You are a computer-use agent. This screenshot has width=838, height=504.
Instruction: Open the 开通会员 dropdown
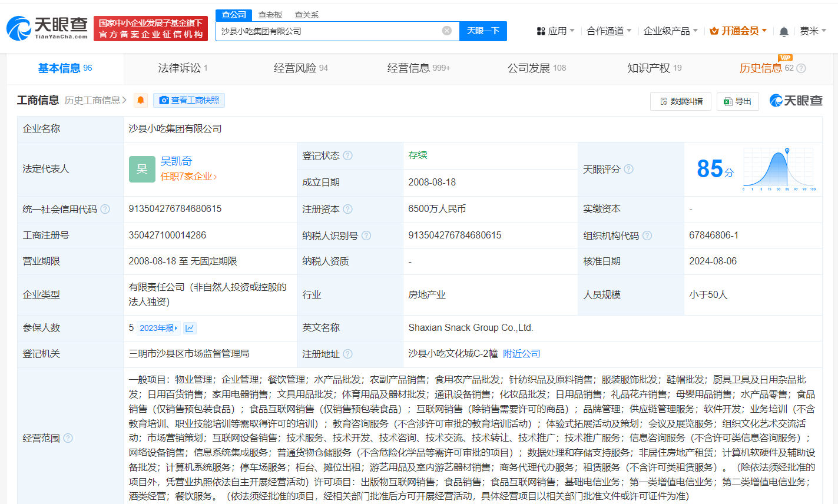click(x=738, y=30)
